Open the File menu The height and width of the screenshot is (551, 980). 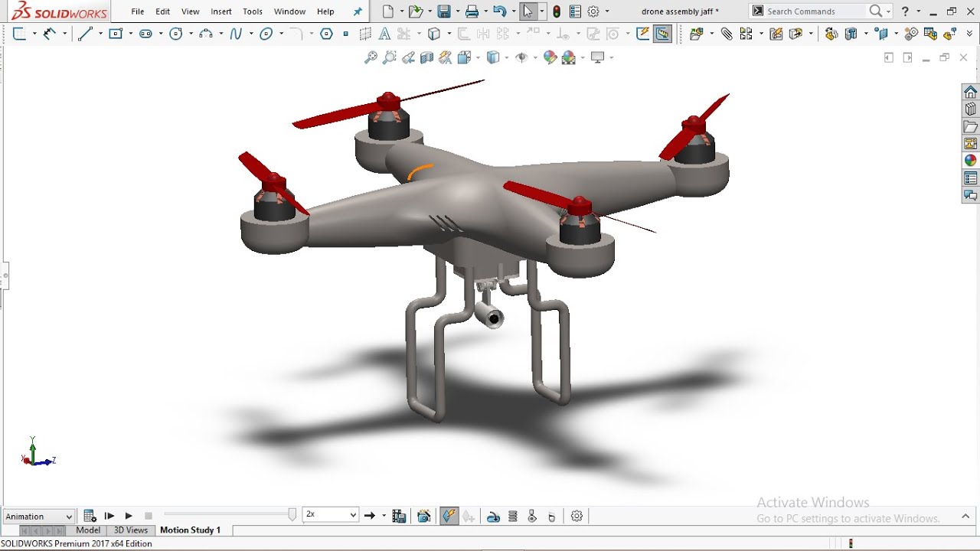138,11
